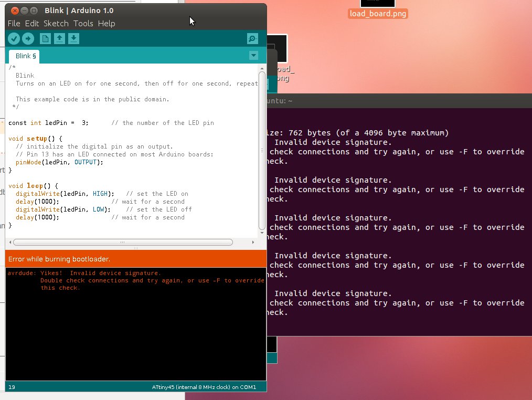Close the Arduino window with red button

point(15,10)
